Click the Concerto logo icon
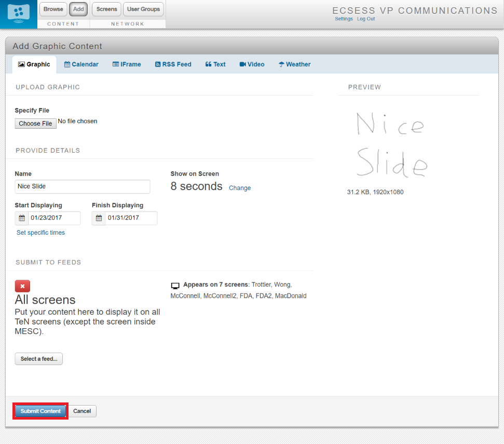This screenshot has width=504, height=444. click(x=19, y=14)
